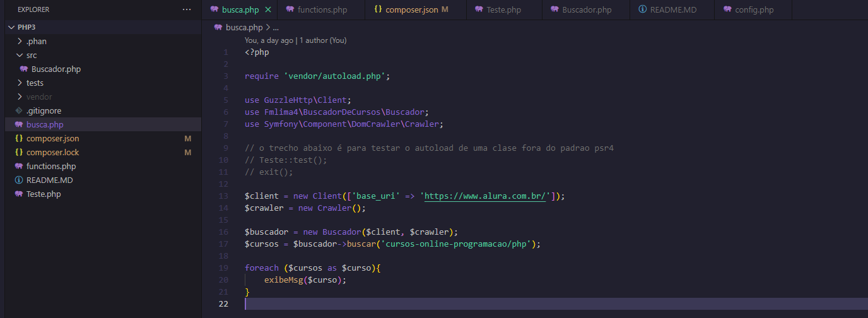
Task: Click 'Symfony\Component\DomCrawler\Crawler' import
Action: click(351, 124)
